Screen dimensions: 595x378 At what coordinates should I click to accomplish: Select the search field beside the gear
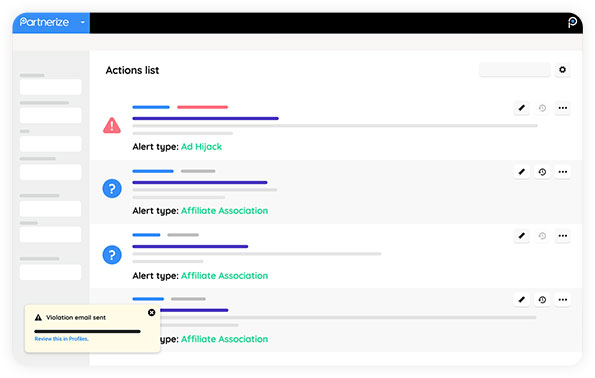pos(515,70)
